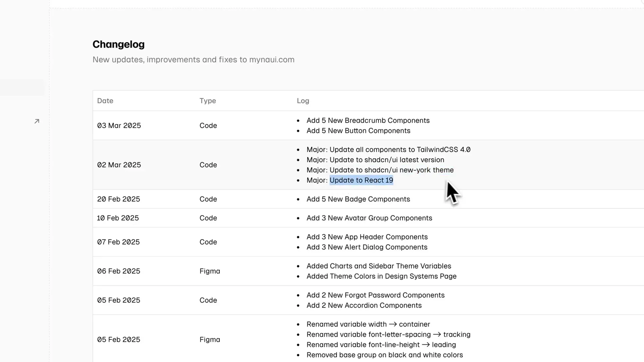This screenshot has width=644, height=362.
Task: Click the 'Add 3 New Alert Dialog Components' entry
Action: (x=367, y=247)
